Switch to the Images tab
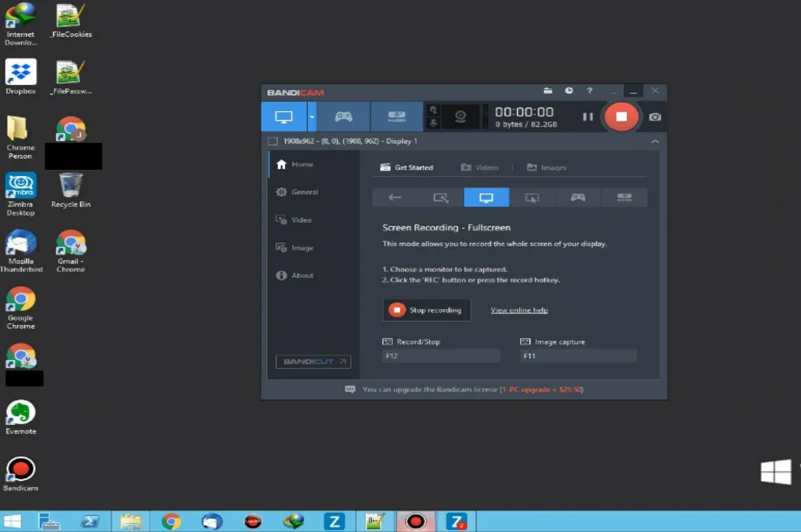Image resolution: width=801 pixels, height=532 pixels. tap(547, 168)
